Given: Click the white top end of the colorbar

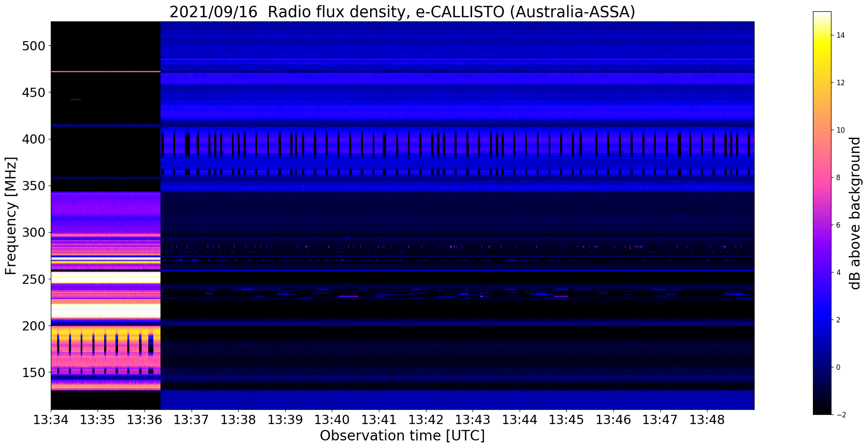Looking at the screenshot, I should (822, 15).
